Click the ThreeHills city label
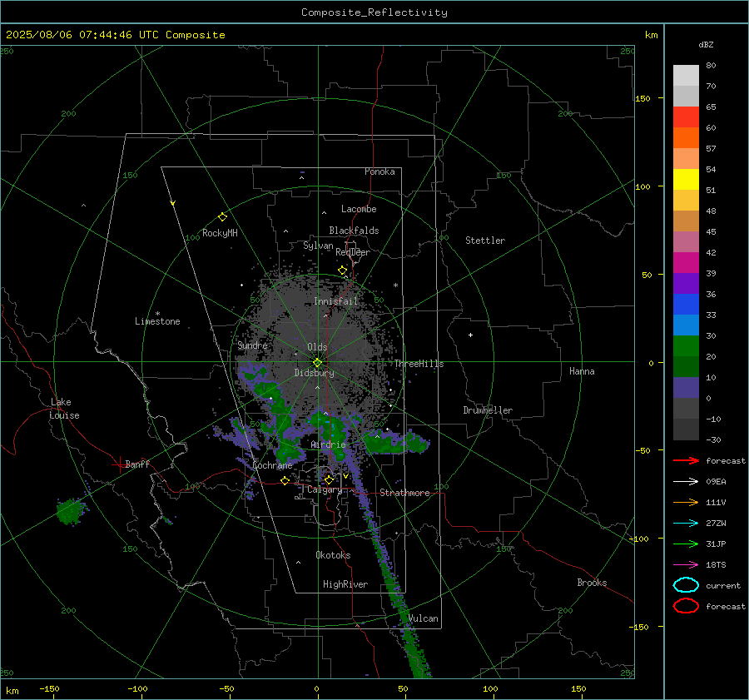The image size is (749, 700). coord(419,364)
